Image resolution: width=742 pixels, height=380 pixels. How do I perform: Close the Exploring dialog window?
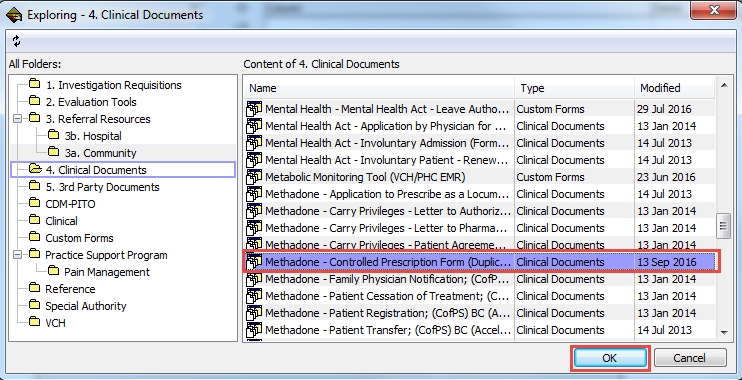pos(714,10)
